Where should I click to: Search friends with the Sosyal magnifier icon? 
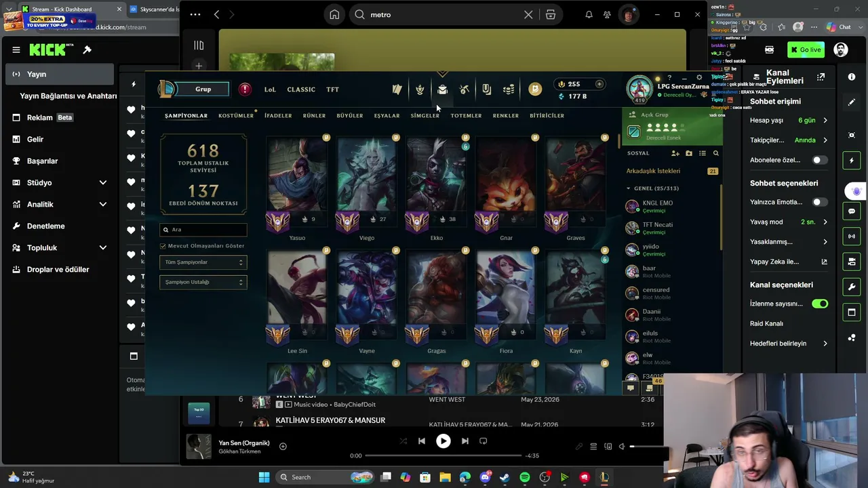click(x=715, y=153)
